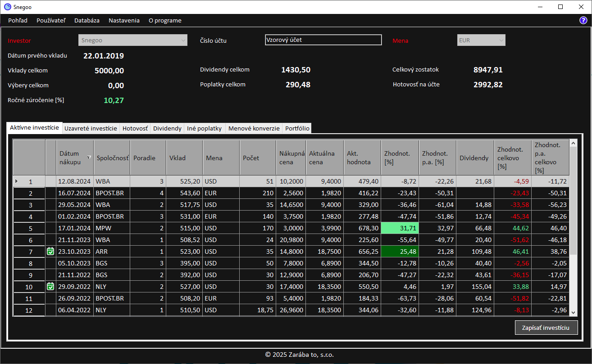Open the Pohľad menu

coord(18,20)
